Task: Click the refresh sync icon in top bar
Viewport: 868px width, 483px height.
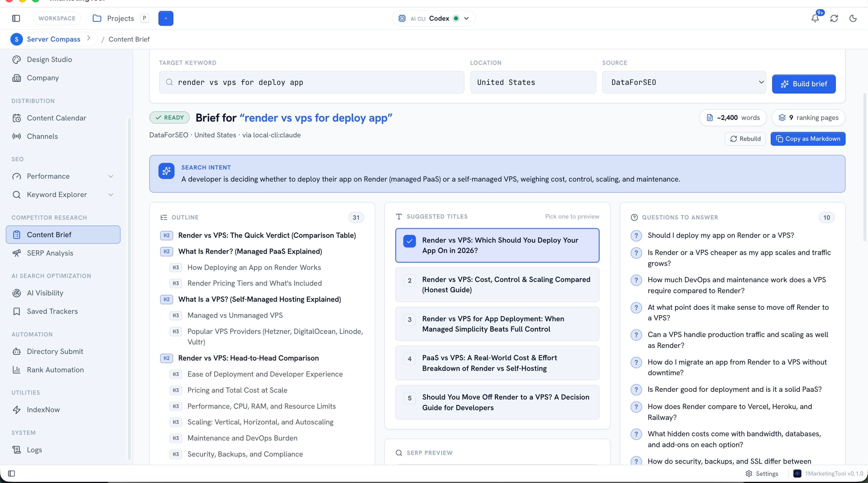Action: click(834, 18)
